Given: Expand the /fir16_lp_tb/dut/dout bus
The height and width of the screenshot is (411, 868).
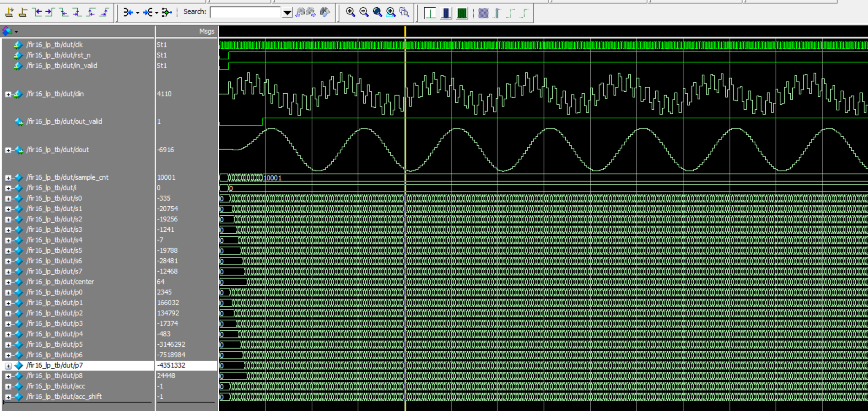Looking at the screenshot, I should tap(8, 150).
